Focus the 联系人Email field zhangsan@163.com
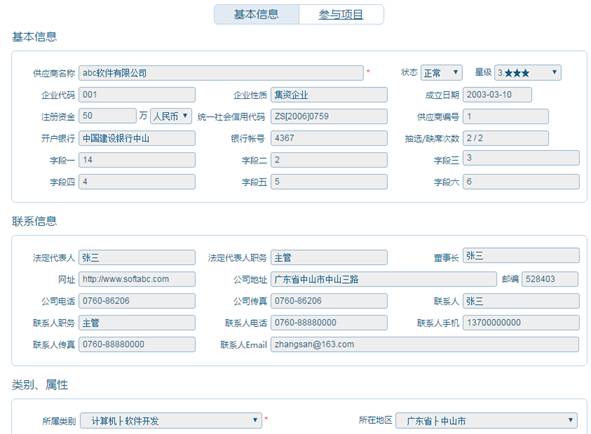Image resolution: width=591 pixels, height=434 pixels. coord(424,345)
